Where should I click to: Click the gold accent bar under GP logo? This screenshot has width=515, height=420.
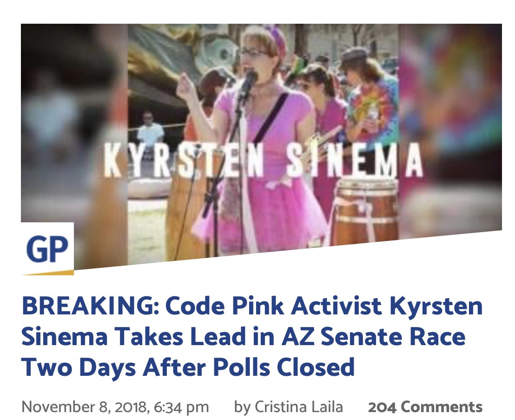click(47, 273)
